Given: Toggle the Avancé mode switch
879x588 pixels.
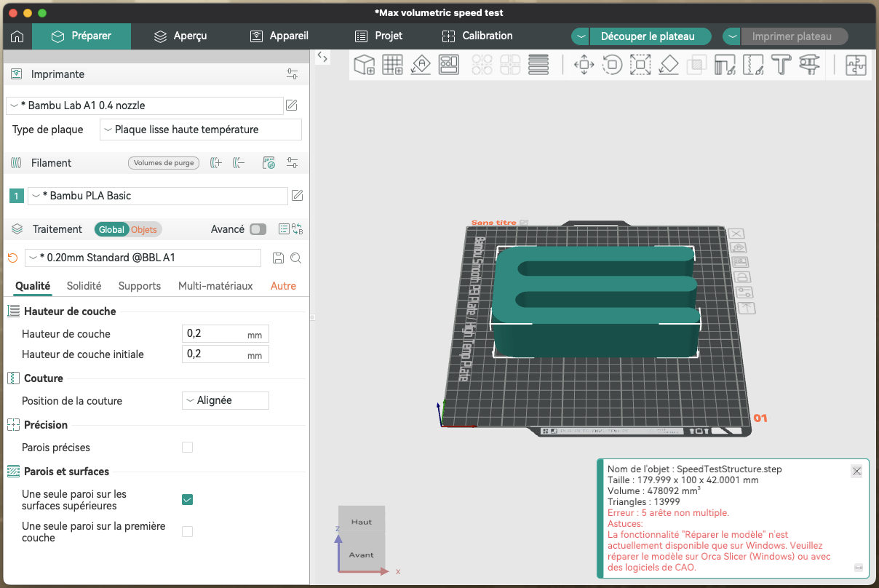Looking at the screenshot, I should click(258, 229).
